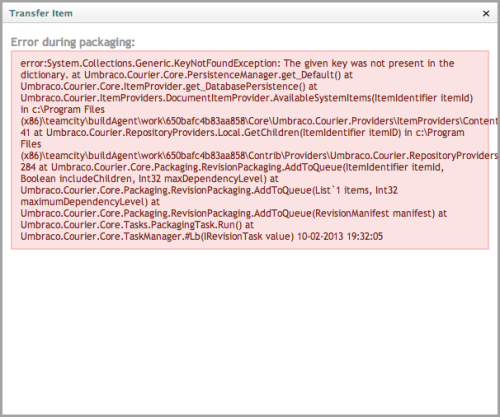Click the Contrib\Providers path line
Viewport: 500px width, 417px height.
coord(259,156)
